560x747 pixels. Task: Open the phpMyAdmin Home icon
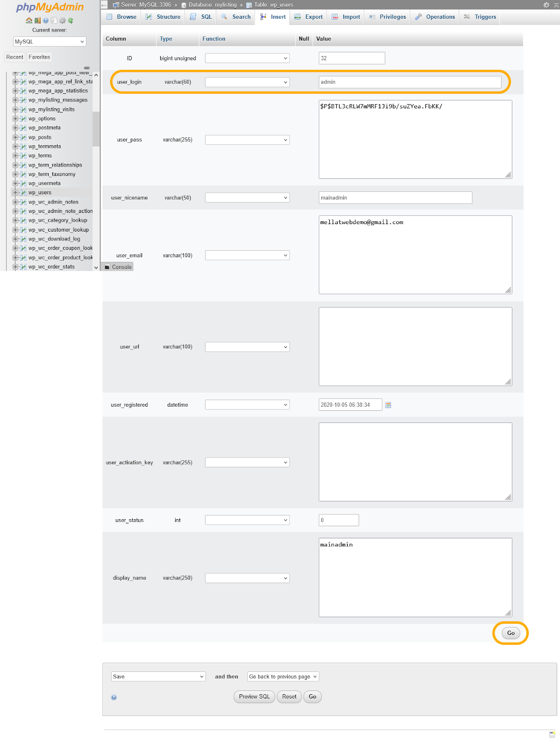coord(29,21)
